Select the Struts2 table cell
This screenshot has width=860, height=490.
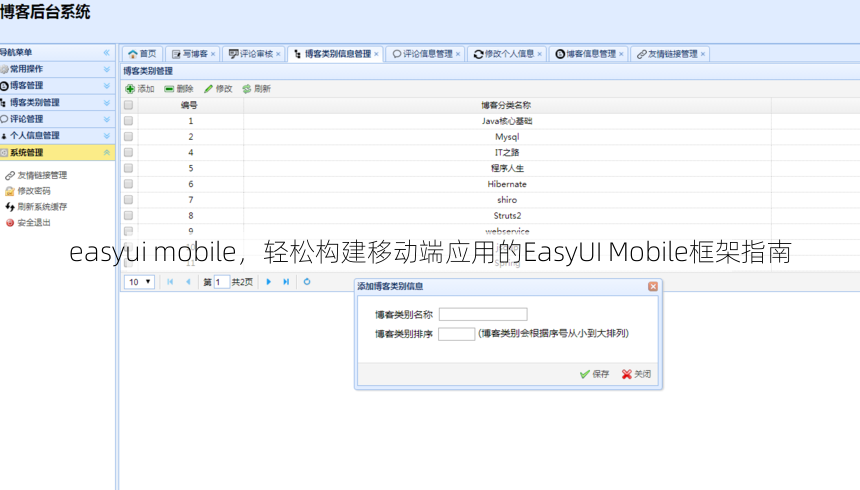tap(507, 216)
